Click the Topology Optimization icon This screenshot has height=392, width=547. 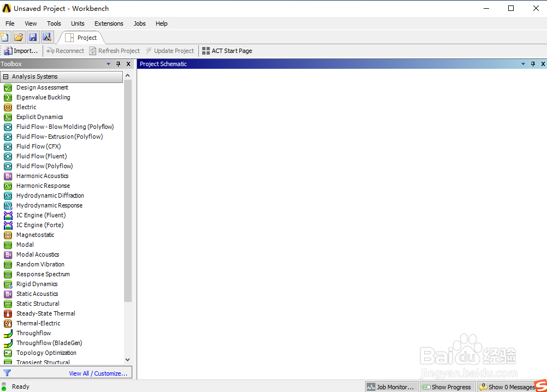tap(8, 353)
